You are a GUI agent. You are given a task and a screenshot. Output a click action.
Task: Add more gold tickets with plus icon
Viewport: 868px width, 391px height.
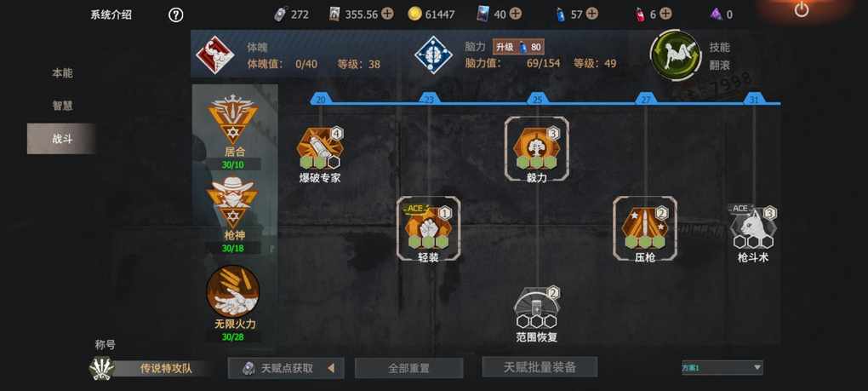point(387,14)
